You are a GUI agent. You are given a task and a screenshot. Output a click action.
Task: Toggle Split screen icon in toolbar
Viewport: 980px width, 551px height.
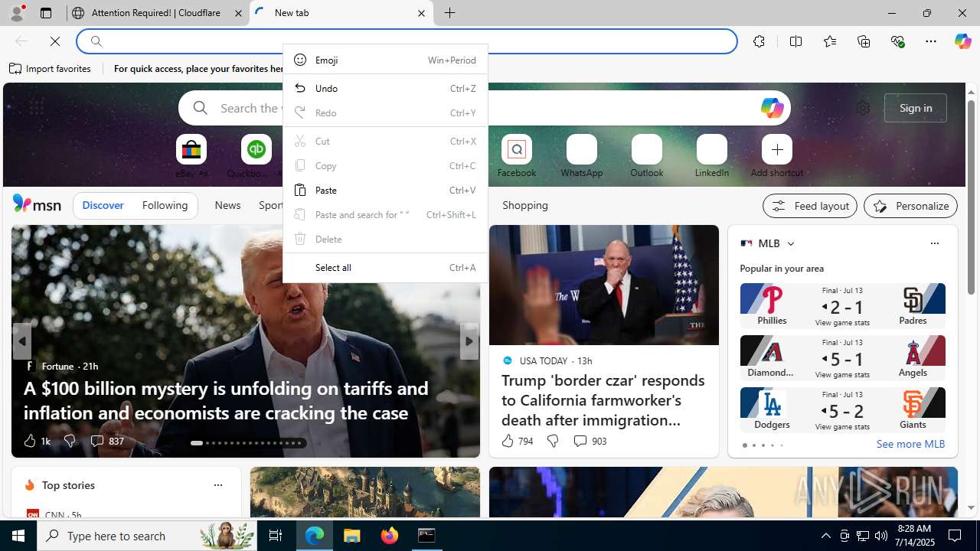click(x=795, y=41)
